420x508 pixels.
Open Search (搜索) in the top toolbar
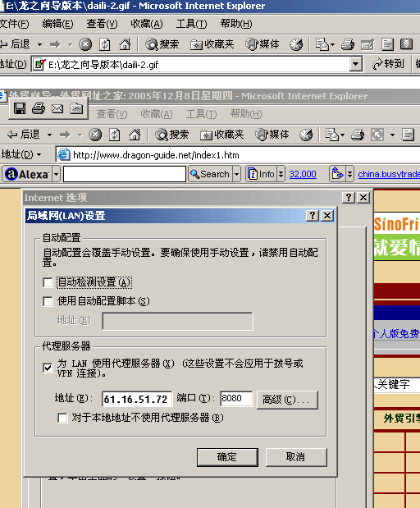[x=162, y=44]
